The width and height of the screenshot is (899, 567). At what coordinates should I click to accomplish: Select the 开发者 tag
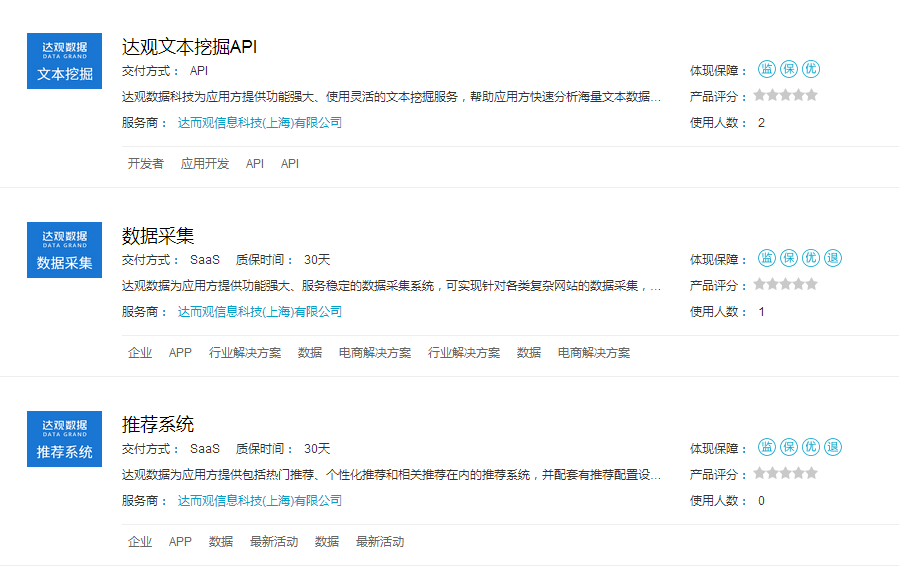click(145, 164)
